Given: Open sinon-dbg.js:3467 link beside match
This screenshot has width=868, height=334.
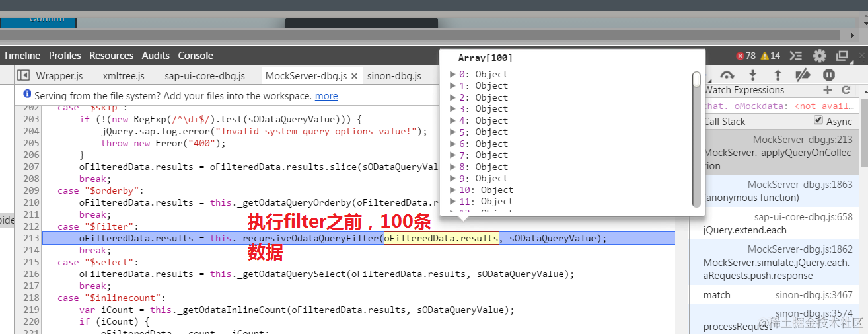Looking at the screenshot, I should tap(814, 295).
